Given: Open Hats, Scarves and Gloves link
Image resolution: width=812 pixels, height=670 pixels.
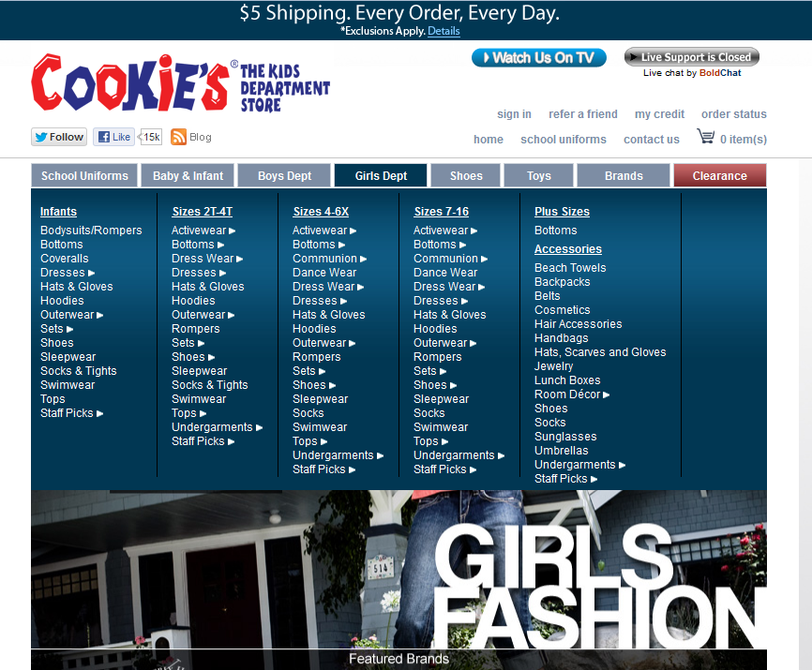Looking at the screenshot, I should point(600,352).
